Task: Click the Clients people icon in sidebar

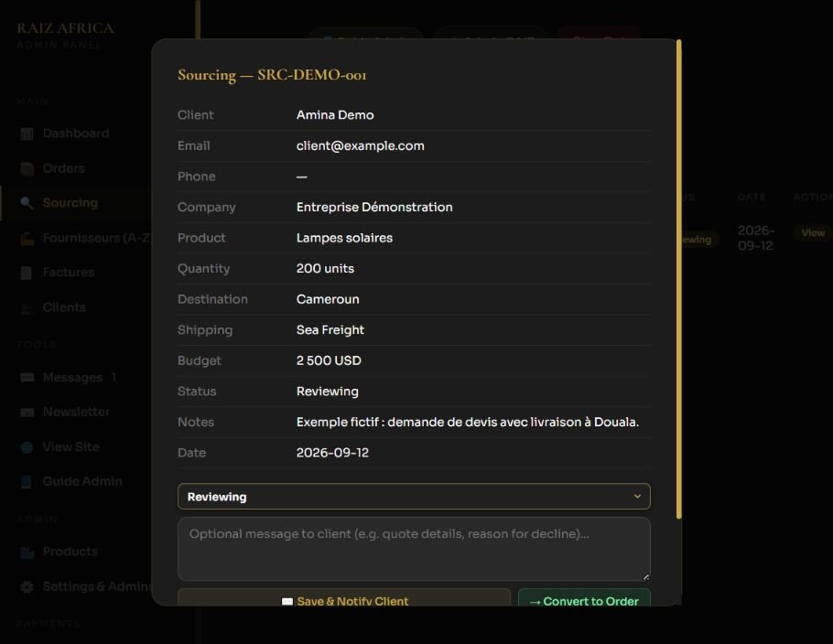Action: [x=27, y=308]
